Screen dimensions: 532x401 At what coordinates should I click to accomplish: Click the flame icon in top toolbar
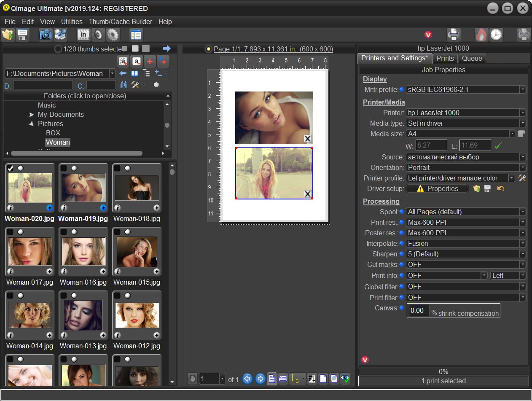click(x=481, y=35)
